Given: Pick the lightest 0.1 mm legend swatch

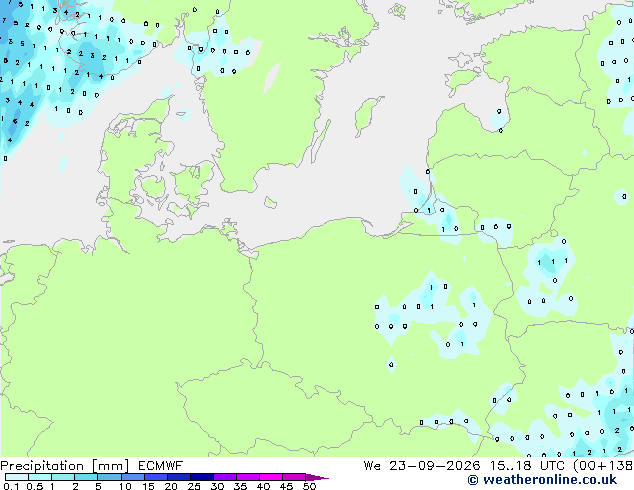Looking at the screenshot, I should tap(17, 477).
